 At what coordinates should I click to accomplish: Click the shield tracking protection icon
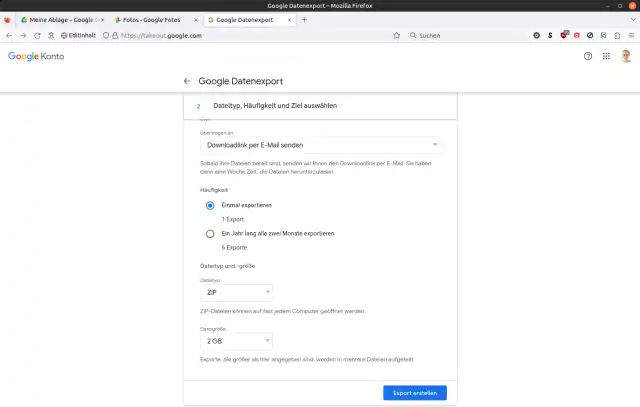click(x=106, y=36)
